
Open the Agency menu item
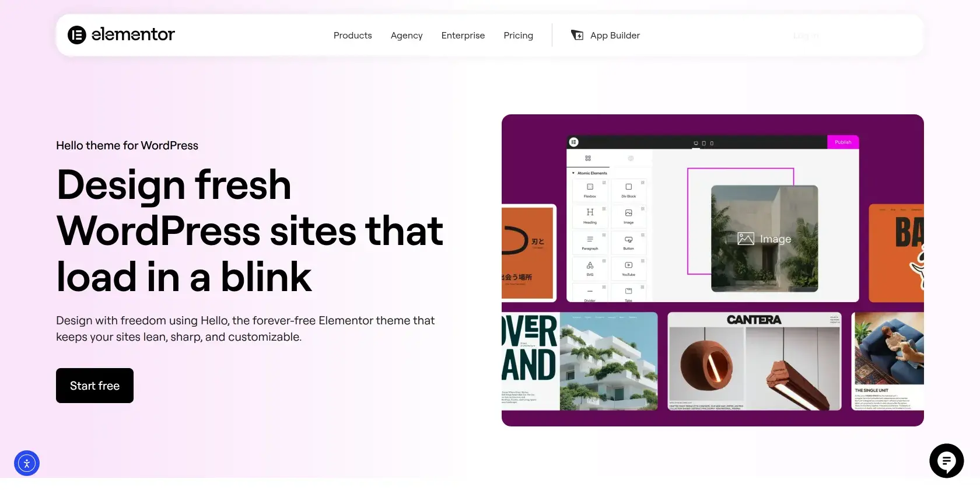407,36
